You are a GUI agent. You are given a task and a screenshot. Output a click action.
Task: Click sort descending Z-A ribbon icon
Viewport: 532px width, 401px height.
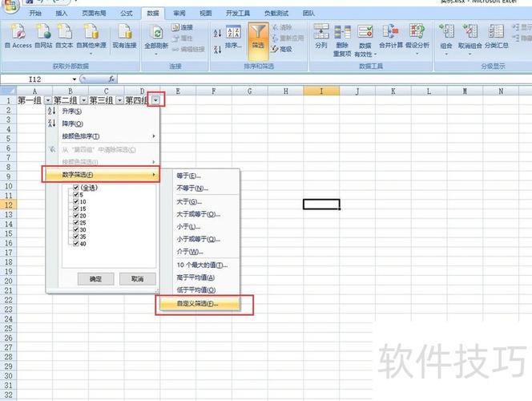(217, 50)
